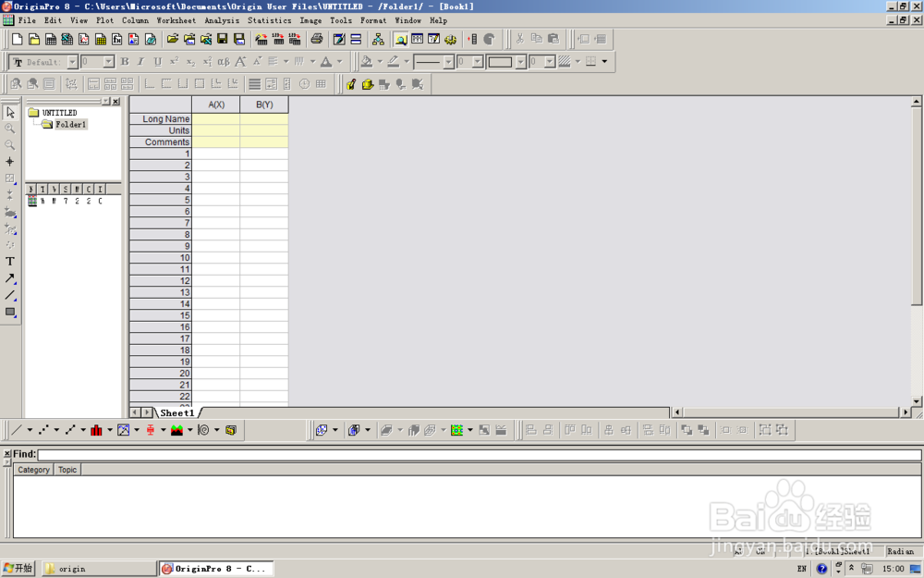
Task: Select the Zoom In tool
Action: pos(10,128)
